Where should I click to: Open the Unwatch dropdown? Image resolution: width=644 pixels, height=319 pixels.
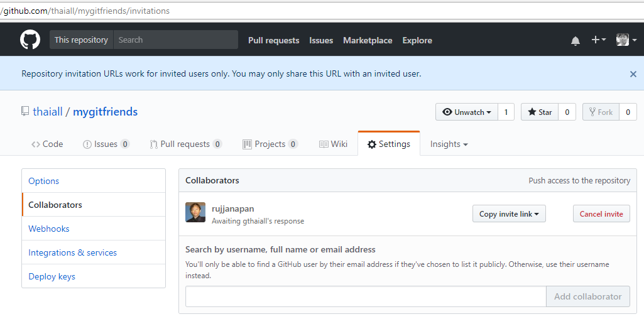click(x=466, y=112)
